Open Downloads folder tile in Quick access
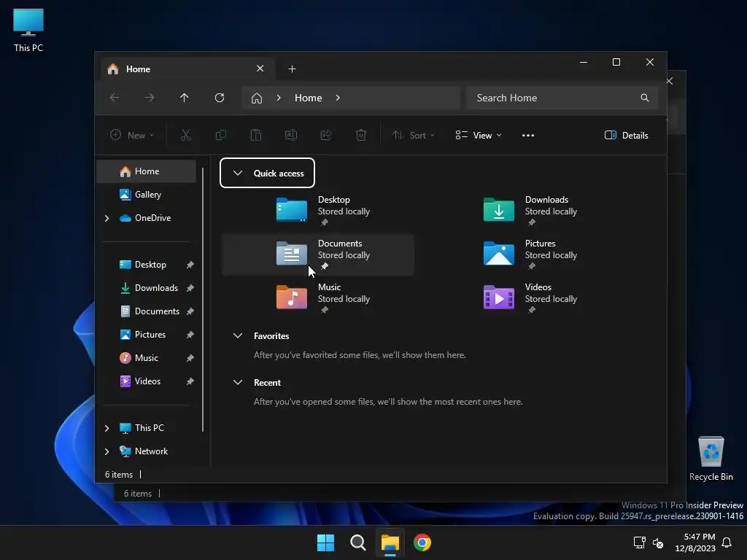 [x=525, y=211]
